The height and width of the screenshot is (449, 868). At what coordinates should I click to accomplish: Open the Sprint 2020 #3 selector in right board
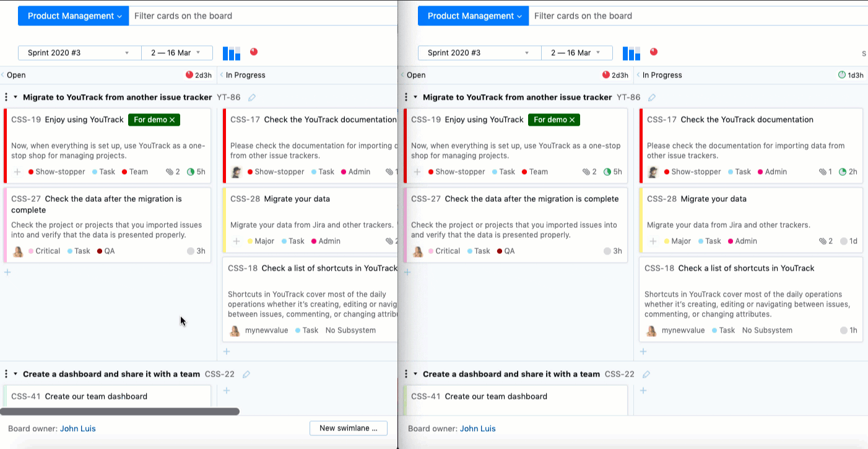(479, 53)
